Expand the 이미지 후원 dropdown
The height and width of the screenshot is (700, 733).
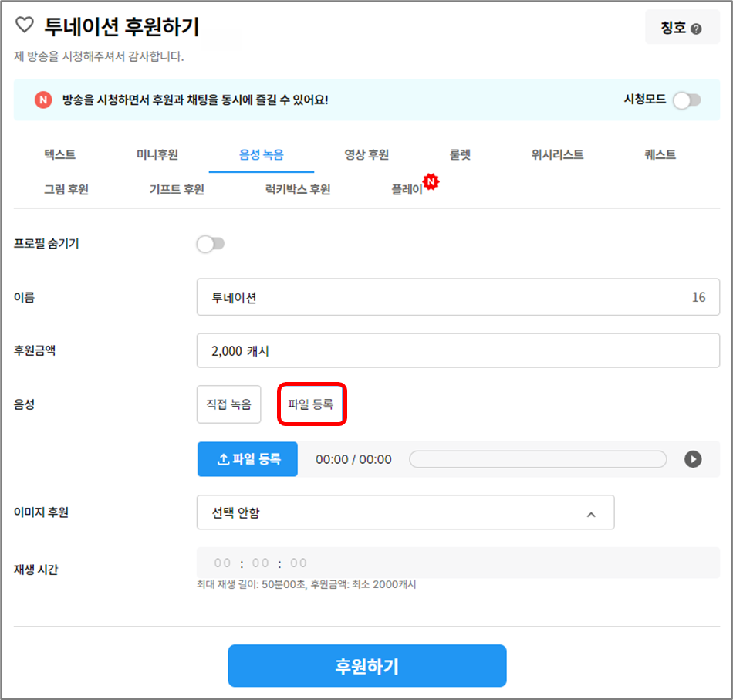click(x=405, y=512)
